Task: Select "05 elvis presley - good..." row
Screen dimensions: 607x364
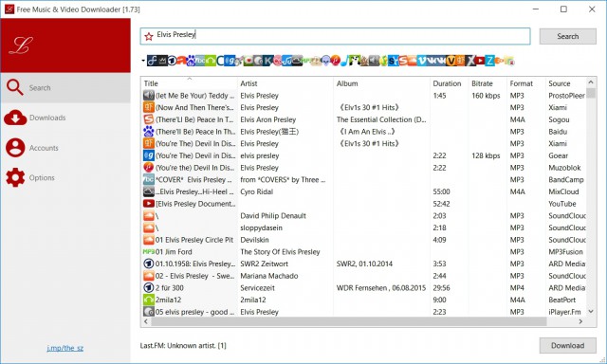Action: pyautogui.click(x=364, y=312)
